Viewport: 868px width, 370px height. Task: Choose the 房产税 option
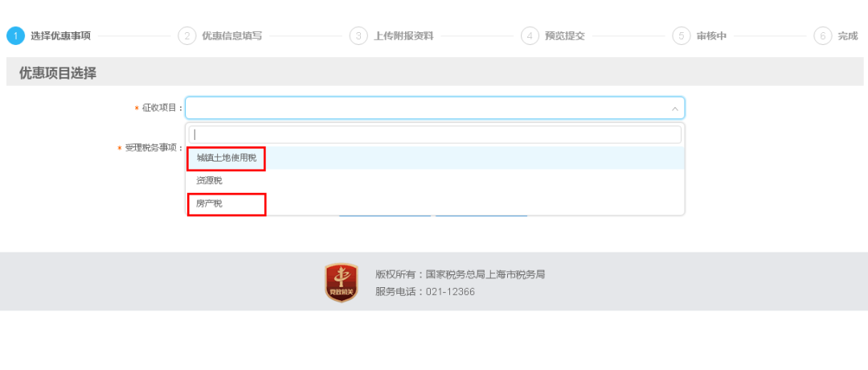(x=210, y=204)
